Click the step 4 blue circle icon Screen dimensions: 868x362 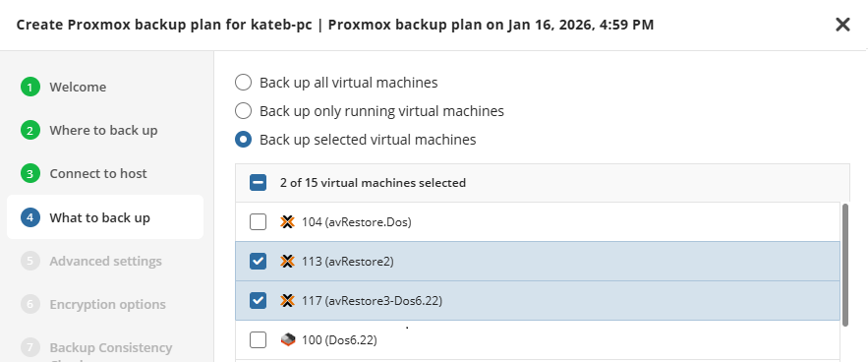point(30,217)
